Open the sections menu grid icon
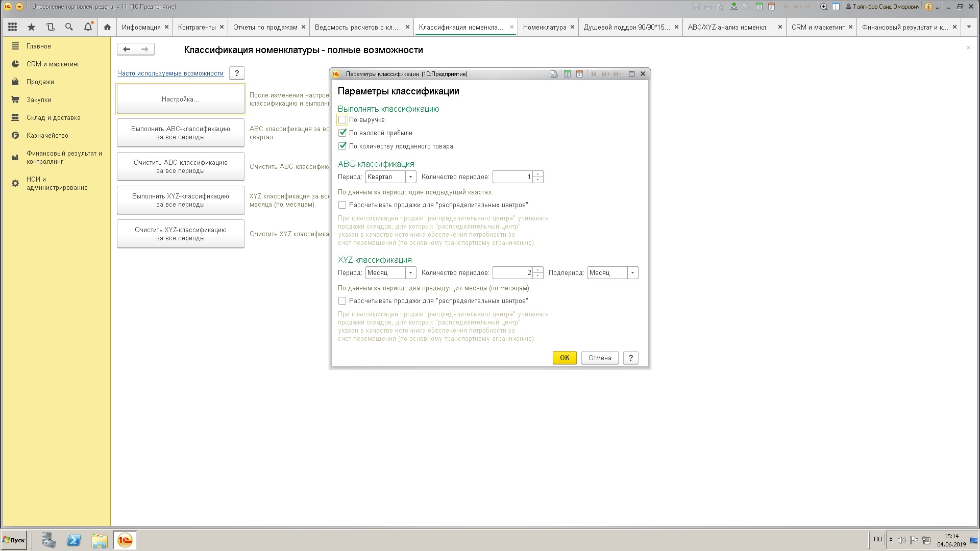 [x=13, y=27]
